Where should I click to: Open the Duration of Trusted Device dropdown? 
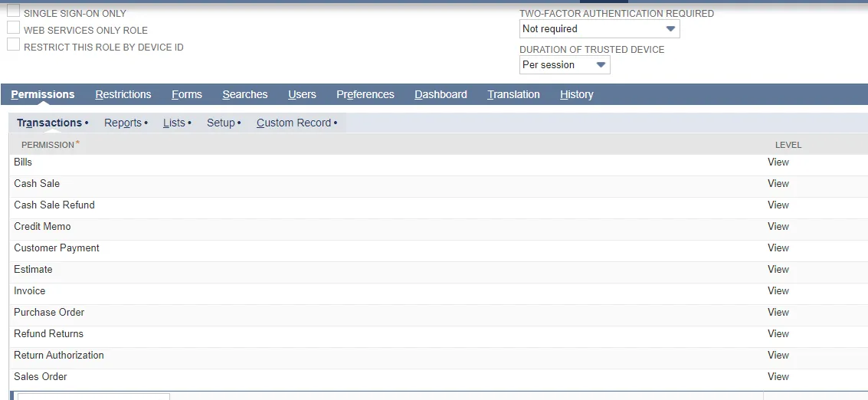[x=565, y=65]
